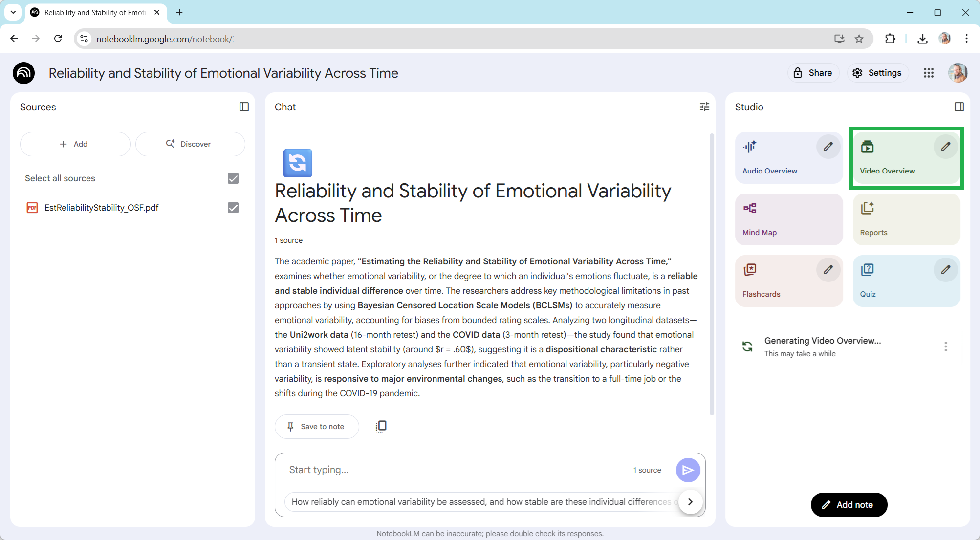The image size is (980, 540).
Task: Open the Mind Map tile
Action: click(x=788, y=219)
